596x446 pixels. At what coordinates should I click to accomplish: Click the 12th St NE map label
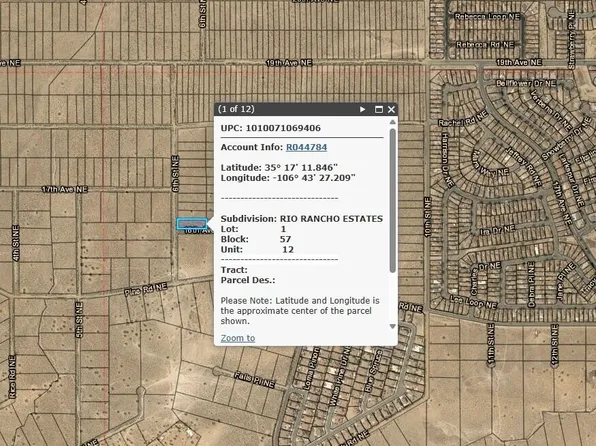tap(555, 344)
